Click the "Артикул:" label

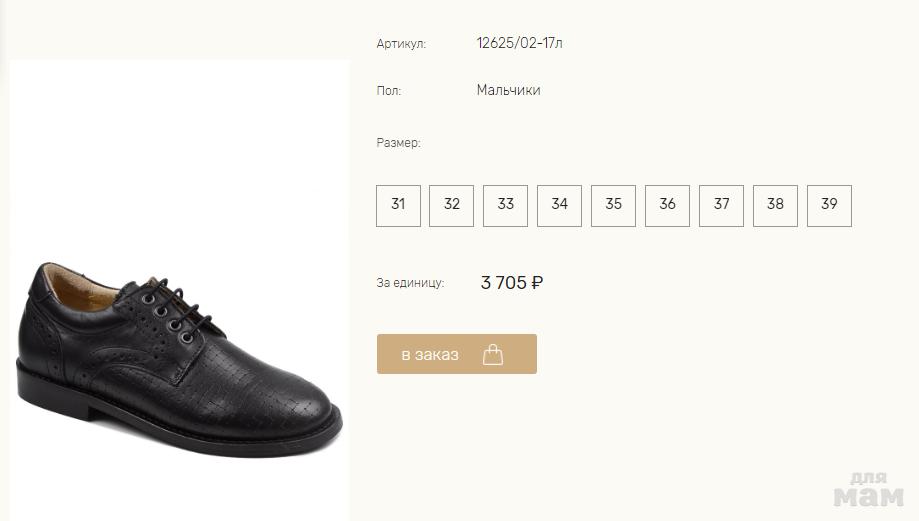pos(401,44)
